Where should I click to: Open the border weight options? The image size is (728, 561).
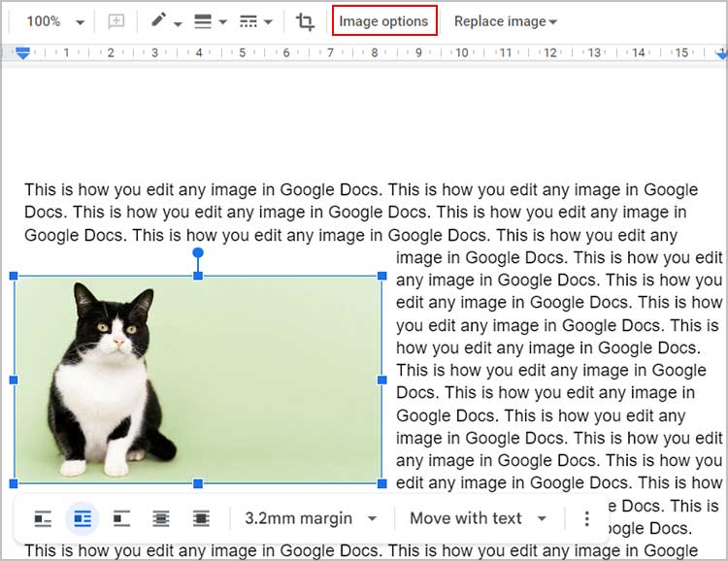tap(207, 21)
